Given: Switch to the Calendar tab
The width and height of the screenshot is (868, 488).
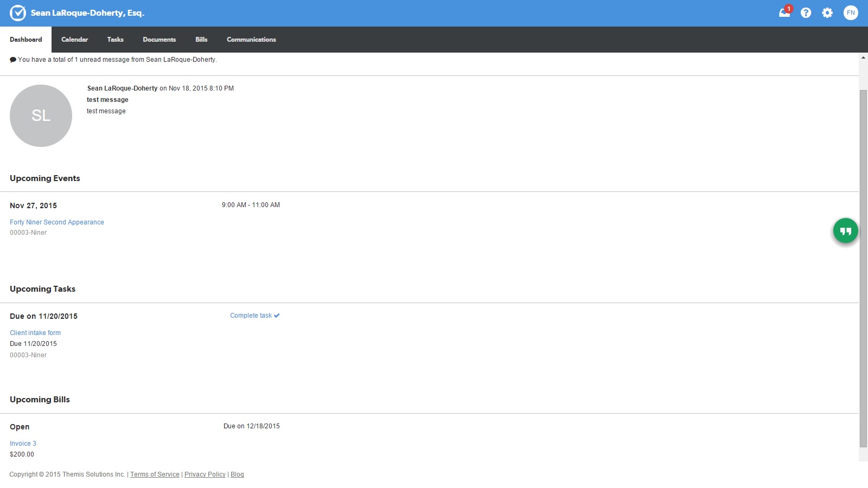Looking at the screenshot, I should tap(74, 40).
